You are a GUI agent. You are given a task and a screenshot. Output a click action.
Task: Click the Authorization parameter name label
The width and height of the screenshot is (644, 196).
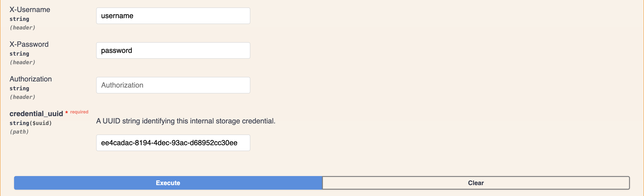pos(31,79)
